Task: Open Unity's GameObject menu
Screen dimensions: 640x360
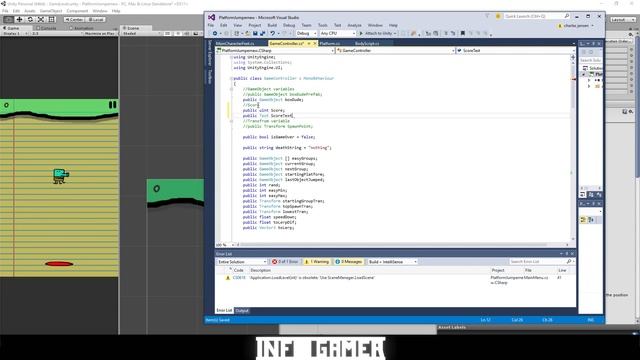Action: pyautogui.click(x=51, y=11)
